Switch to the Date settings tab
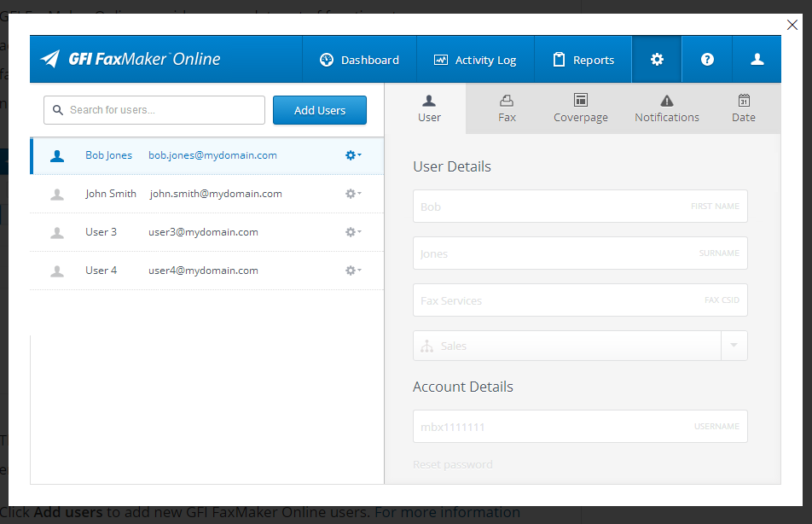The width and height of the screenshot is (812, 524). click(744, 109)
